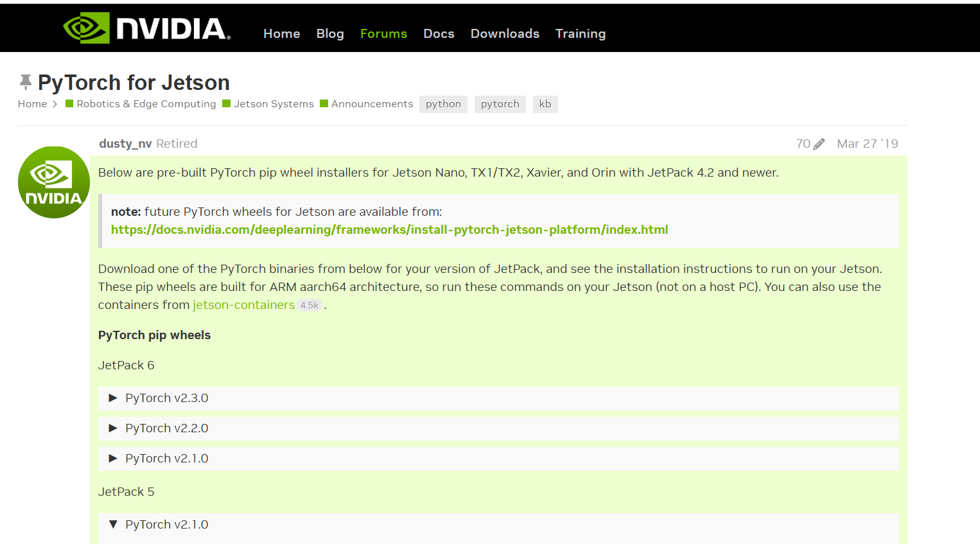Click the pinned topic pin icon

pyautogui.click(x=26, y=82)
